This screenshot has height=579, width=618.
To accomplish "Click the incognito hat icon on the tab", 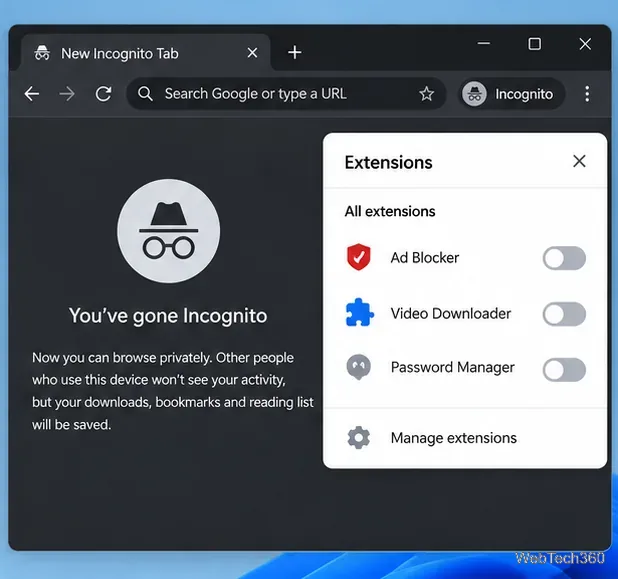I will 42,52.
